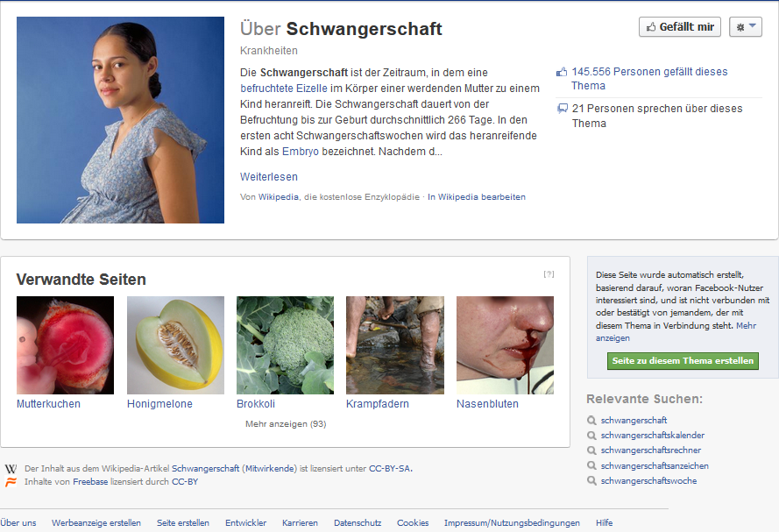Click the Gefällt mir like button

pyautogui.click(x=680, y=27)
